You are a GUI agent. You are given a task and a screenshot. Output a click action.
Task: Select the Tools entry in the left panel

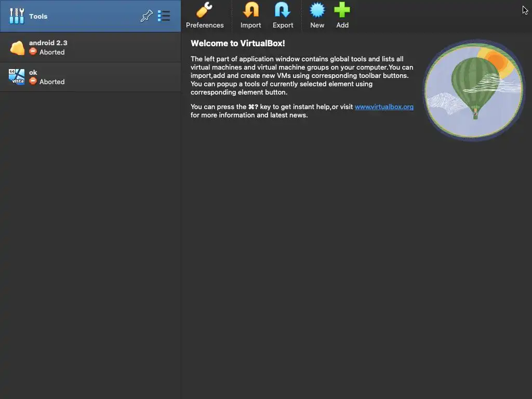pyautogui.click(x=90, y=16)
